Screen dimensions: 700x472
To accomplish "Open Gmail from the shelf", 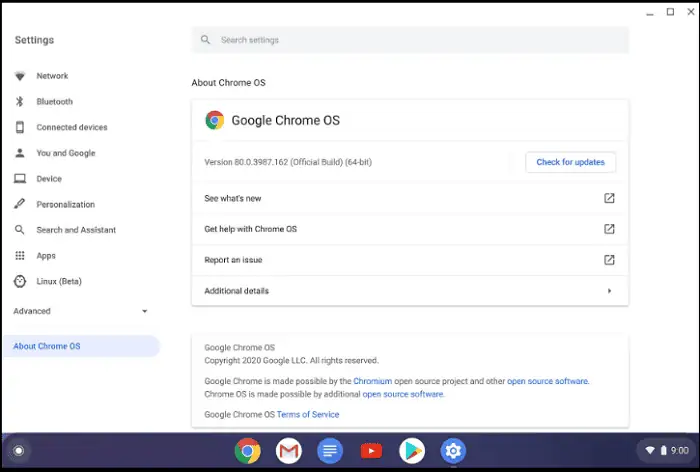I will tap(289, 451).
